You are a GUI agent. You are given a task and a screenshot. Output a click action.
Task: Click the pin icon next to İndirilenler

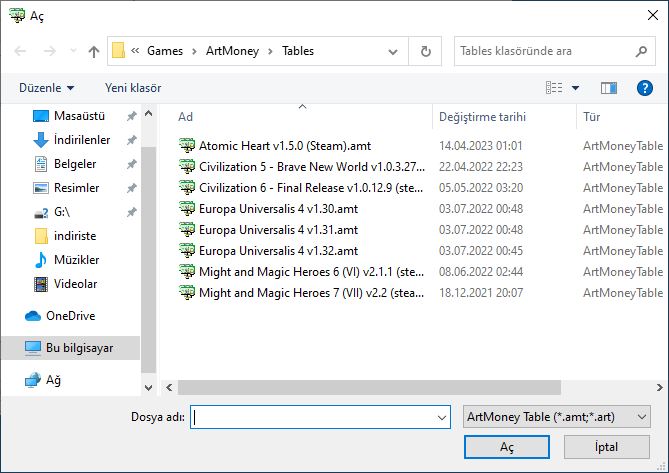coord(131,140)
